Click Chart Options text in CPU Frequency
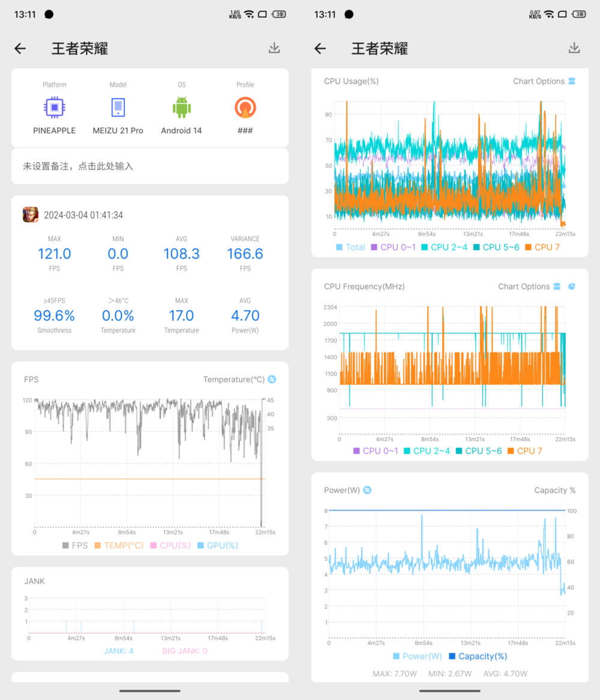This screenshot has width=600, height=700. (524, 287)
